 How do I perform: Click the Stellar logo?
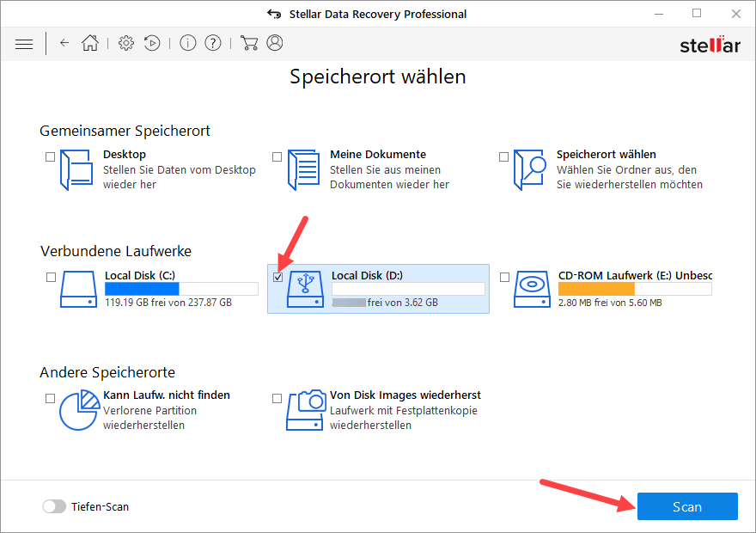(x=710, y=45)
